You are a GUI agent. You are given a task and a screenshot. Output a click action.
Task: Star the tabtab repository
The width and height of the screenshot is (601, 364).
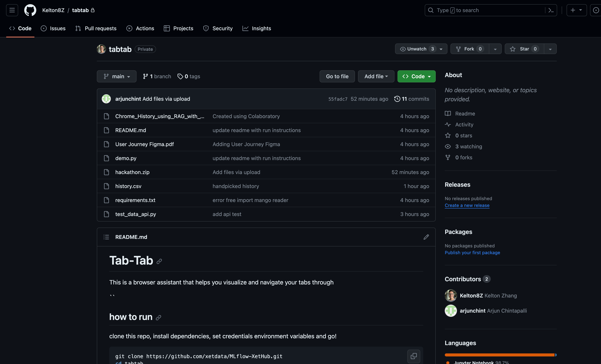pos(524,49)
